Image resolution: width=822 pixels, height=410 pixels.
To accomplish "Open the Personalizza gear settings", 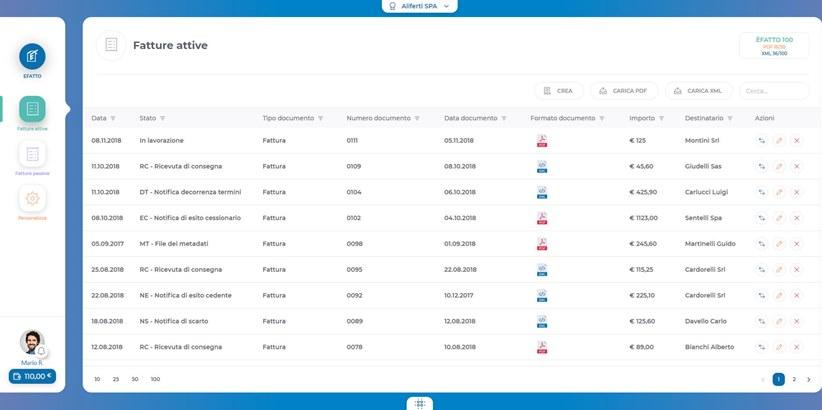I will (32, 199).
